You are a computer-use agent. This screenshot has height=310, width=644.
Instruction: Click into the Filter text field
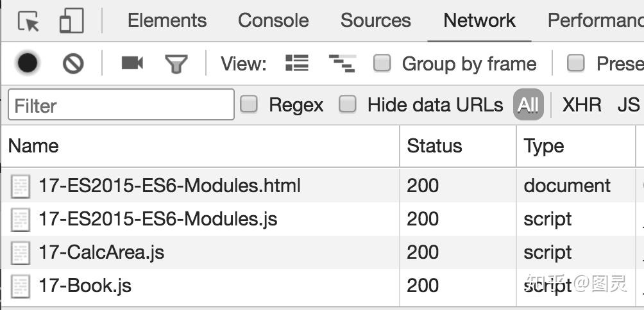click(121, 105)
